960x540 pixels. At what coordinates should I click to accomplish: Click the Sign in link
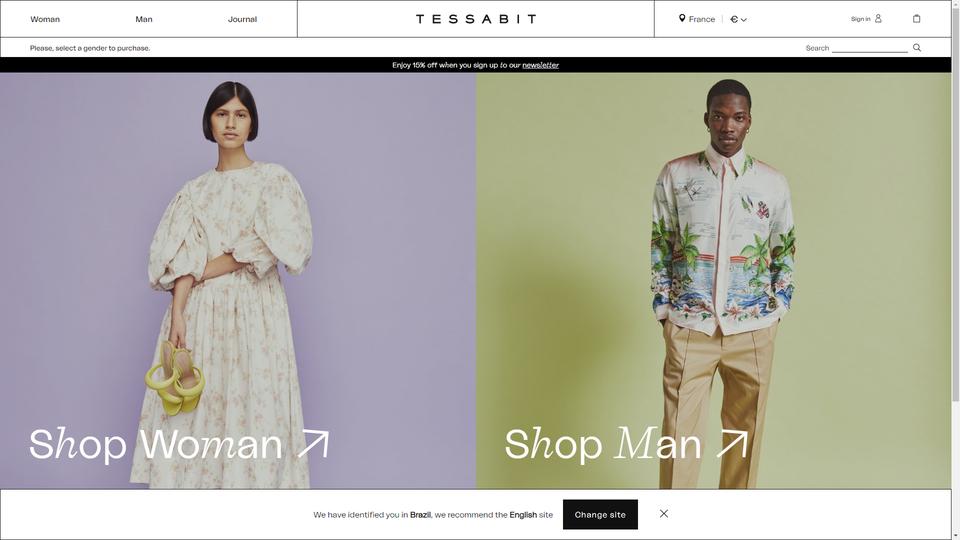860,19
